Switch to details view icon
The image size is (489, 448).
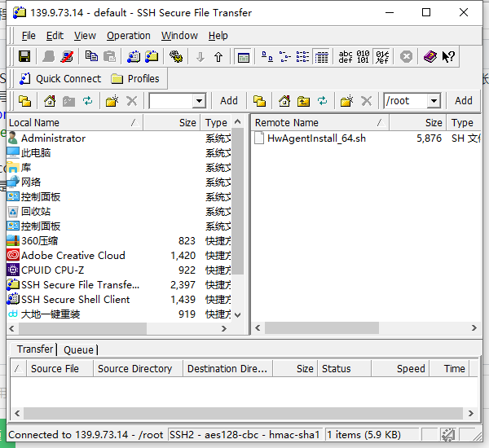click(x=322, y=57)
